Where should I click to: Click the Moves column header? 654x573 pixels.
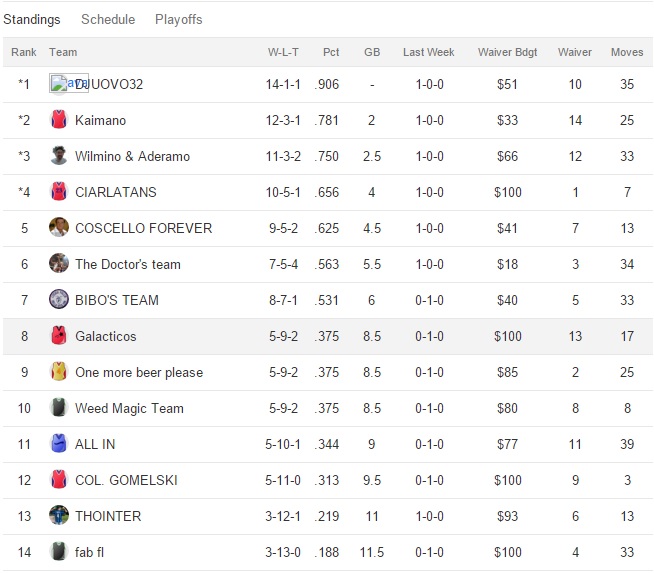click(x=627, y=52)
